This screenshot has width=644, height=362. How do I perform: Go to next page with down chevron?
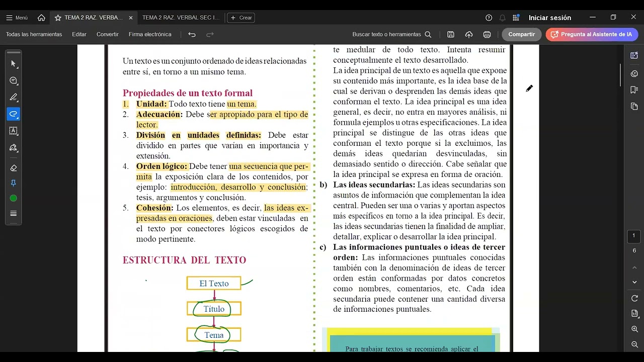coord(634,282)
